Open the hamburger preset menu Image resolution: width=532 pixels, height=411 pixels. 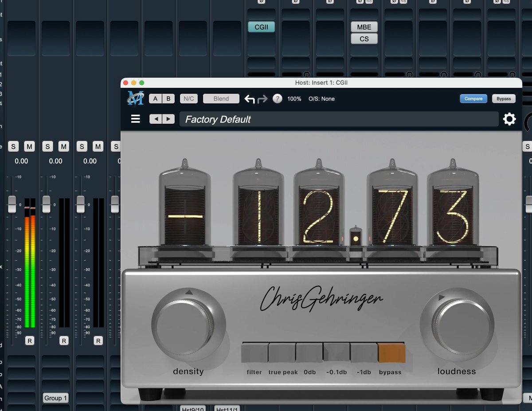pyautogui.click(x=136, y=119)
